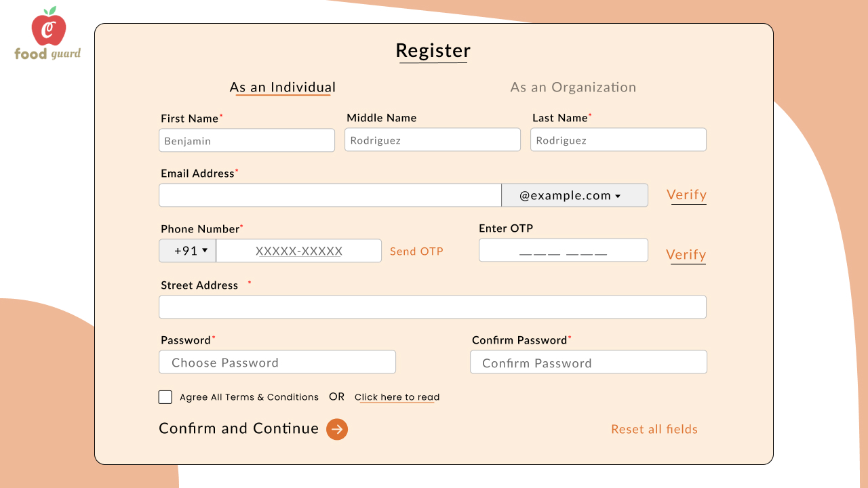The image size is (868, 488).
Task: Click into the Enter OTP field
Action: click(x=564, y=250)
